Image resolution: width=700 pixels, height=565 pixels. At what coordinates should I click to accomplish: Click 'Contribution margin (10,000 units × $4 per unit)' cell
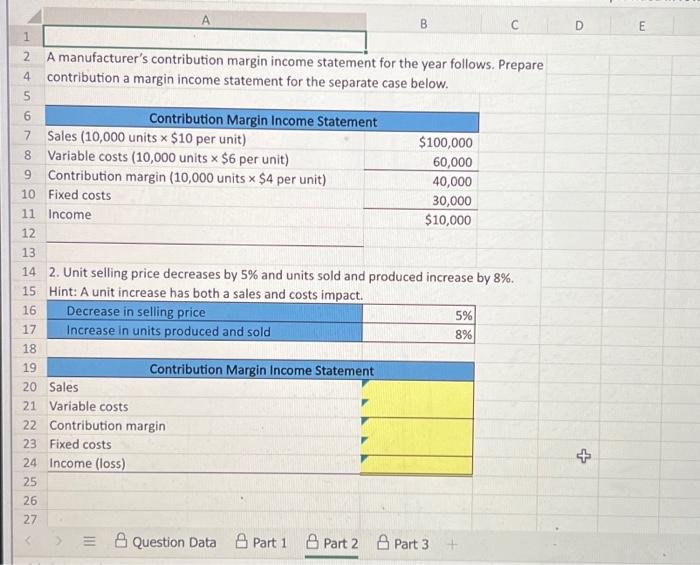click(x=205, y=178)
